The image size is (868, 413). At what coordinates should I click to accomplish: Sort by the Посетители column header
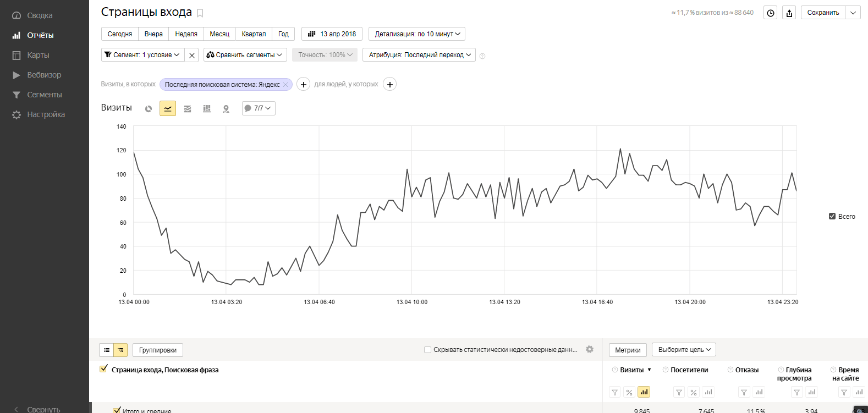(x=689, y=370)
